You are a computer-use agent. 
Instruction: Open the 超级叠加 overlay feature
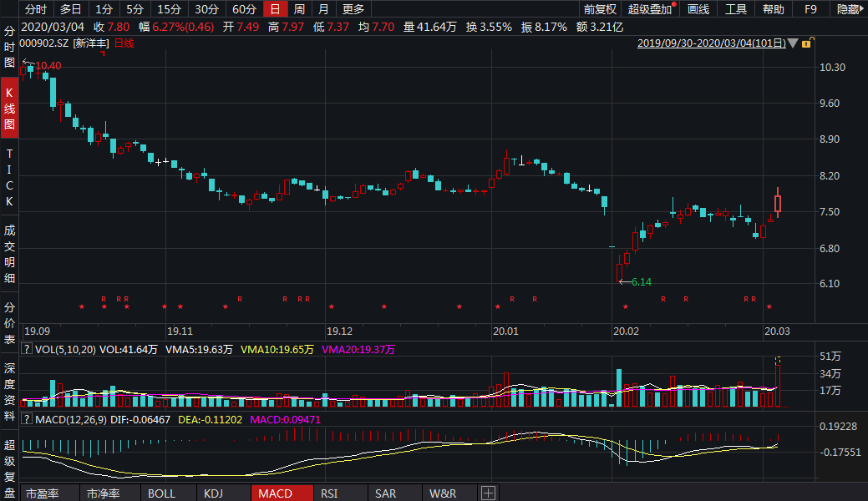pyautogui.click(x=651, y=9)
